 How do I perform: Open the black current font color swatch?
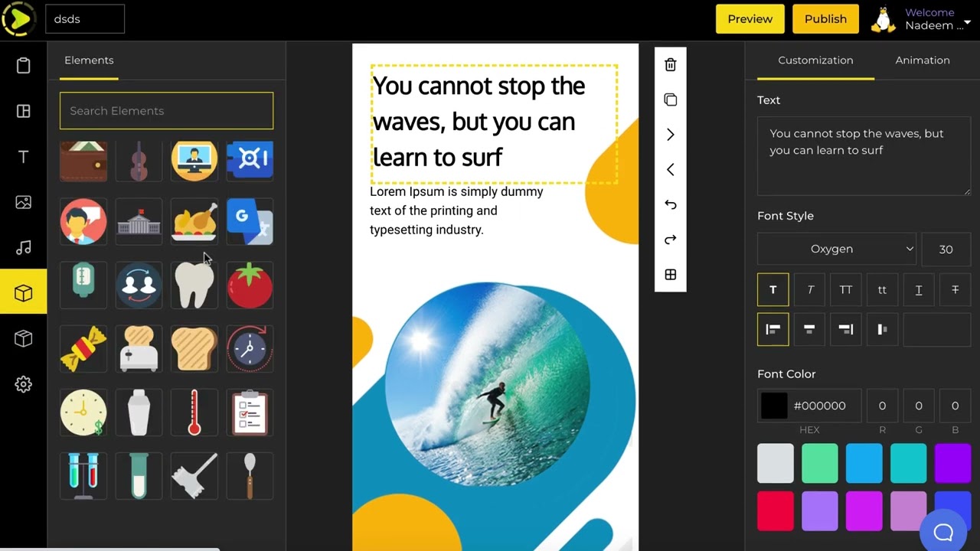[x=773, y=406]
